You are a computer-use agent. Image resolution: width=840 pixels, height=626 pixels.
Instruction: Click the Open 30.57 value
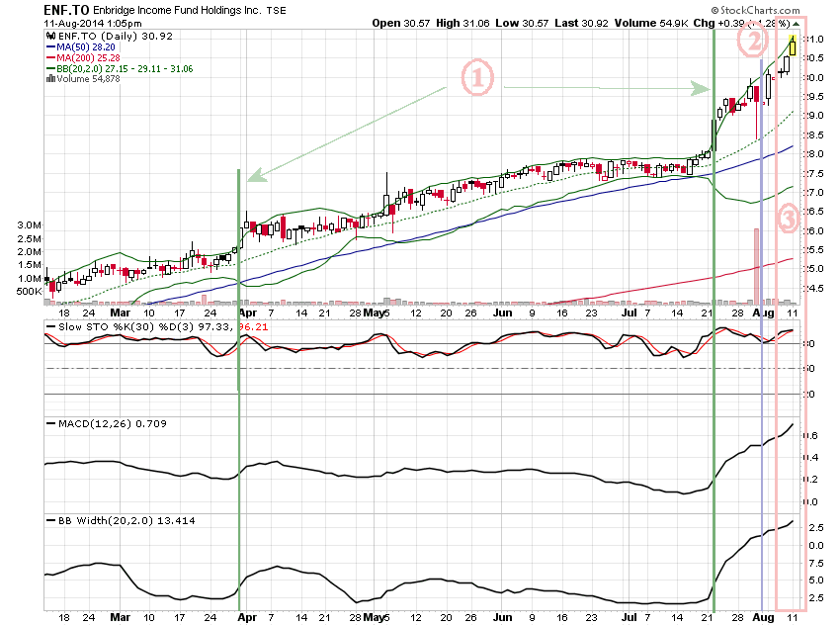coord(400,23)
